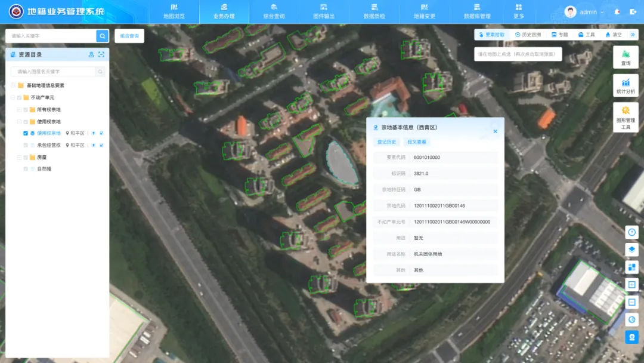Screen dimensions: 644x363
Task: Zoom out with the minus map control
Action: (632, 302)
